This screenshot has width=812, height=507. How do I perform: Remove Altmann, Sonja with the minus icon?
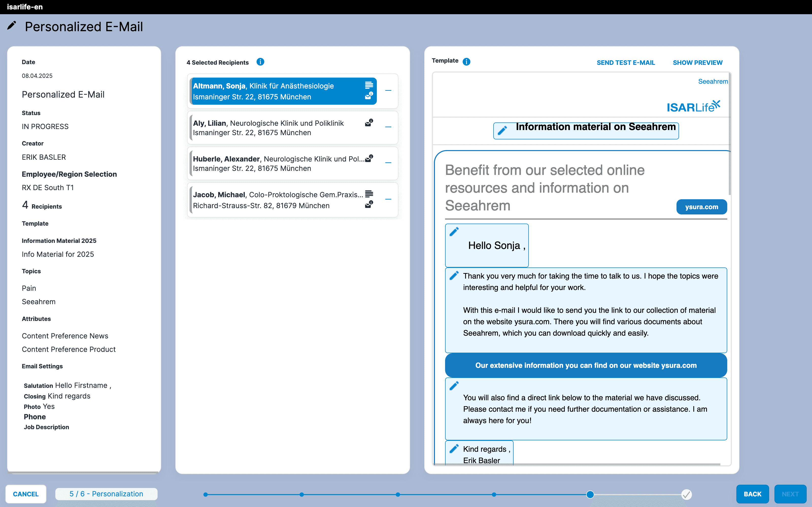(388, 90)
